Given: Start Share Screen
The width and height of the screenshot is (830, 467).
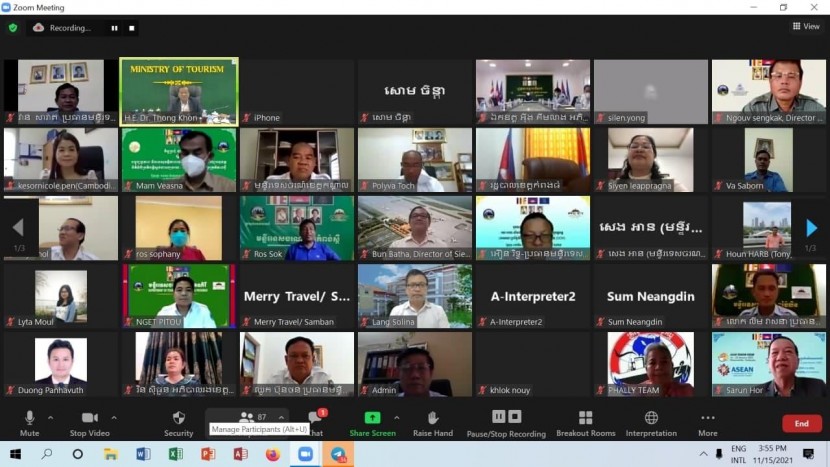Looking at the screenshot, I should pyautogui.click(x=372, y=421).
